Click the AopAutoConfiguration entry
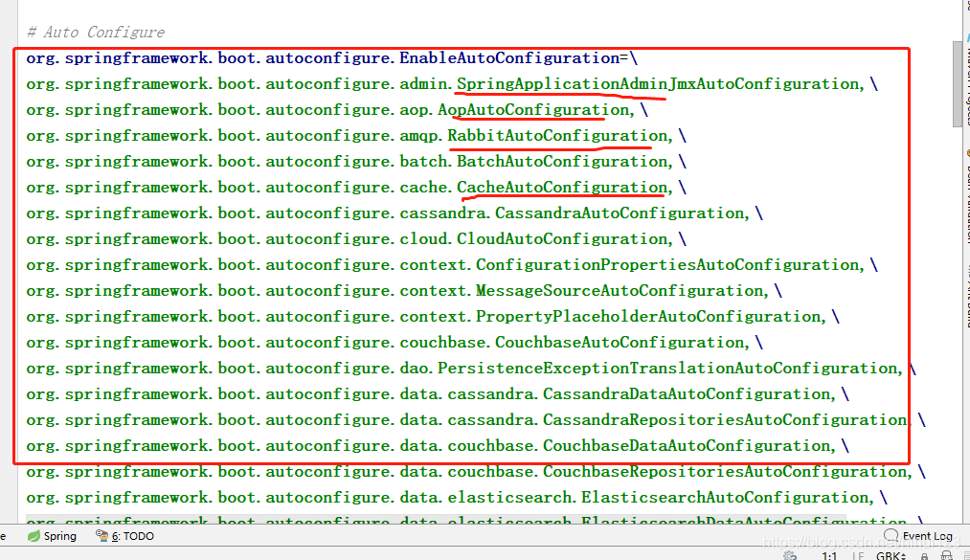Screen dimensions: 970x560 534,110
